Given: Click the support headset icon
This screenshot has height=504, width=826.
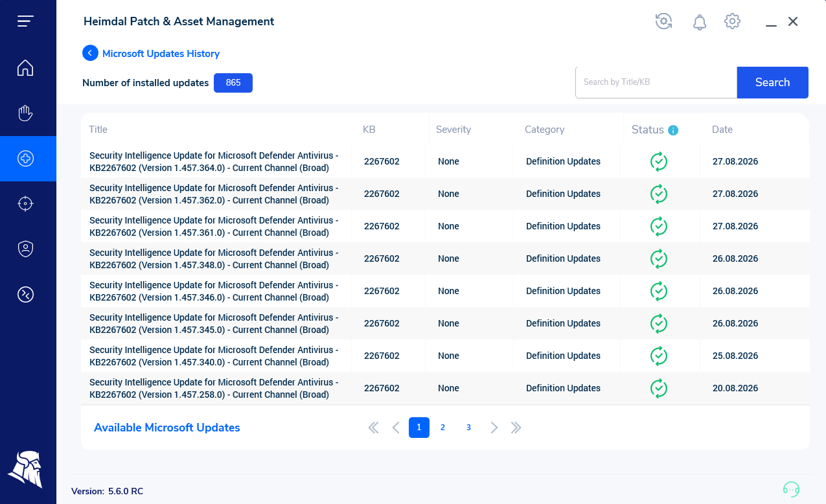Looking at the screenshot, I should tap(791, 488).
